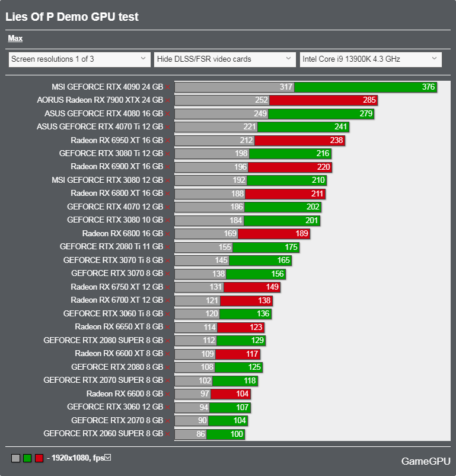Remove Radeon RX 6900 XT row with X
Viewport: 456px width, 476px height.
click(x=167, y=167)
